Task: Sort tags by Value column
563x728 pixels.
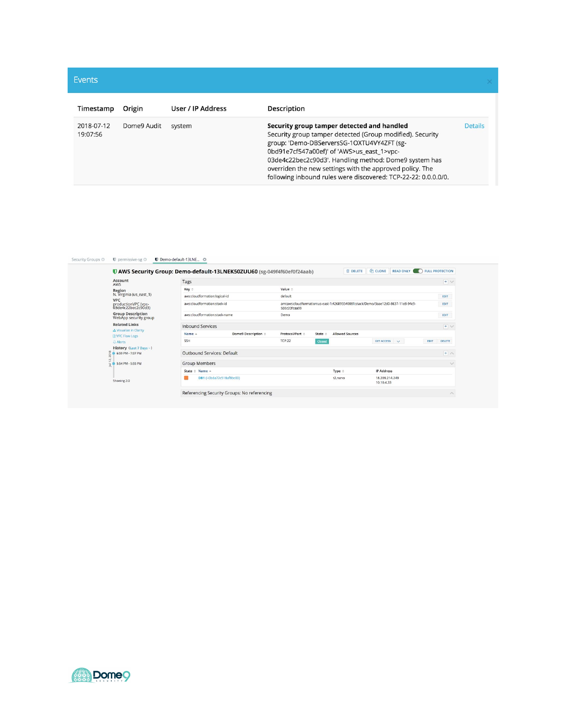Action: click(x=287, y=290)
